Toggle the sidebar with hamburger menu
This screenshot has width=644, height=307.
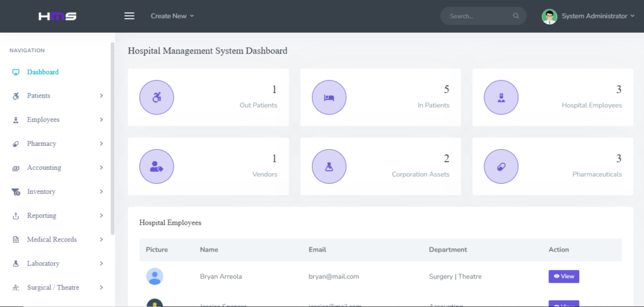click(x=130, y=16)
